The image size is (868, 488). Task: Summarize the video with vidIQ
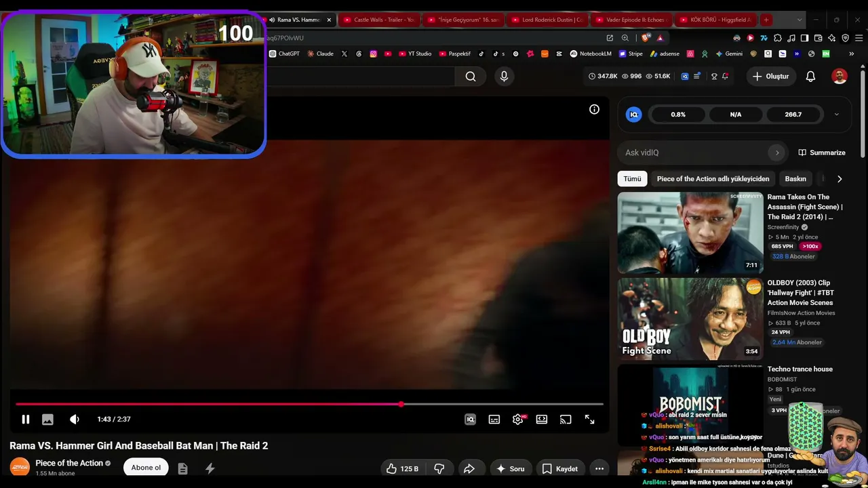pos(822,152)
